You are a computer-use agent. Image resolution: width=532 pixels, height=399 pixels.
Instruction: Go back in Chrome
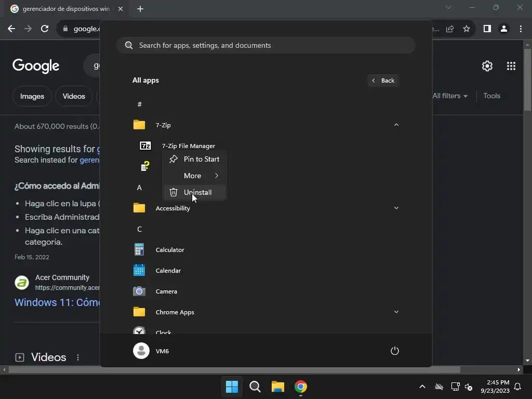point(11,29)
